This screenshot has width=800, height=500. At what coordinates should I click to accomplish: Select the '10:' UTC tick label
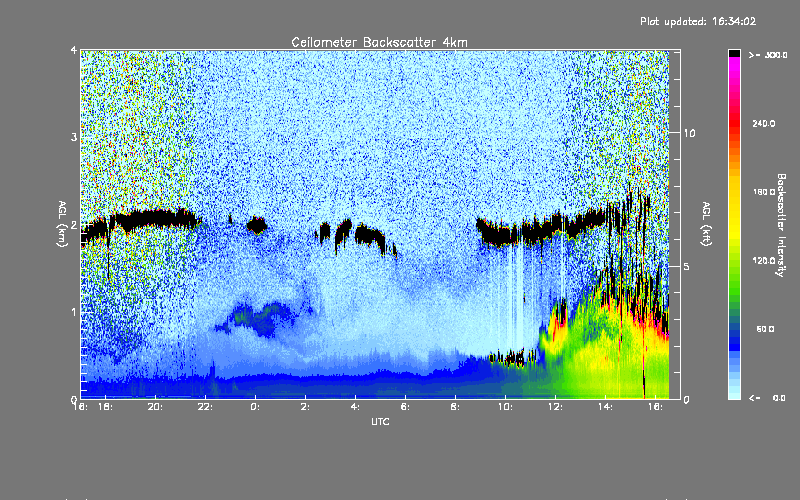[506, 407]
